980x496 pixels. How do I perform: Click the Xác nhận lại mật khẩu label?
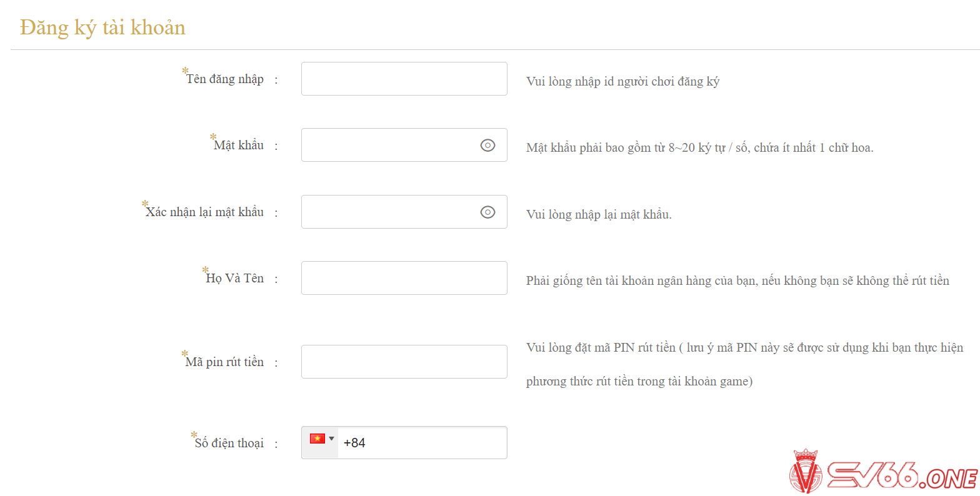tap(205, 212)
